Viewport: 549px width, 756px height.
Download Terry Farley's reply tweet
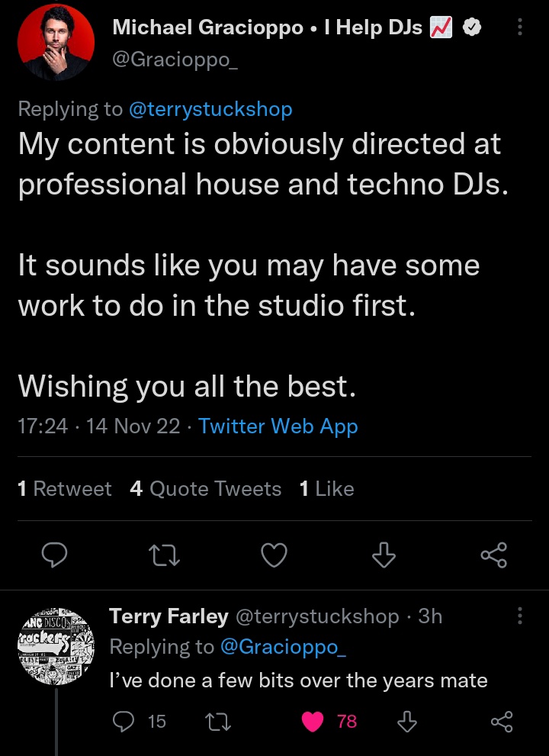[408, 721]
